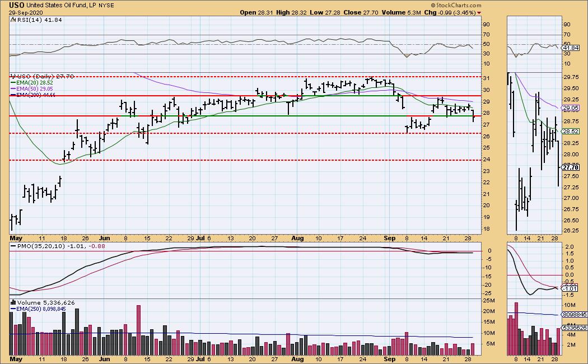Click the 'May' date label under volume panel
Image resolution: width=588 pixels, height=364 pixels.
tap(16, 359)
